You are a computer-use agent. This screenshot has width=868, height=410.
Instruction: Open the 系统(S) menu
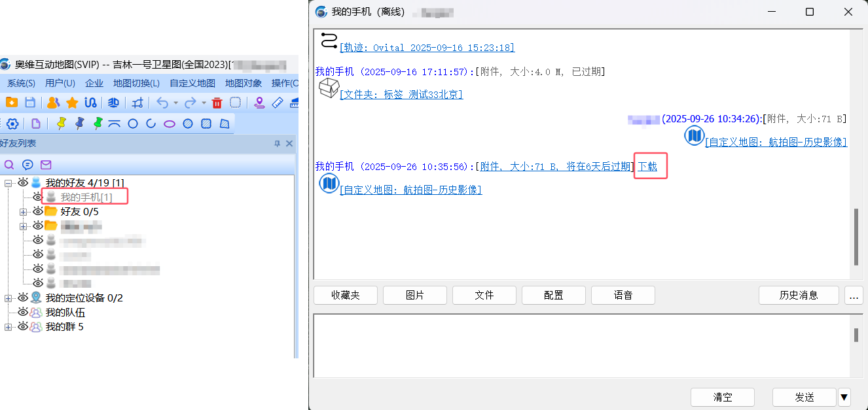coord(20,83)
